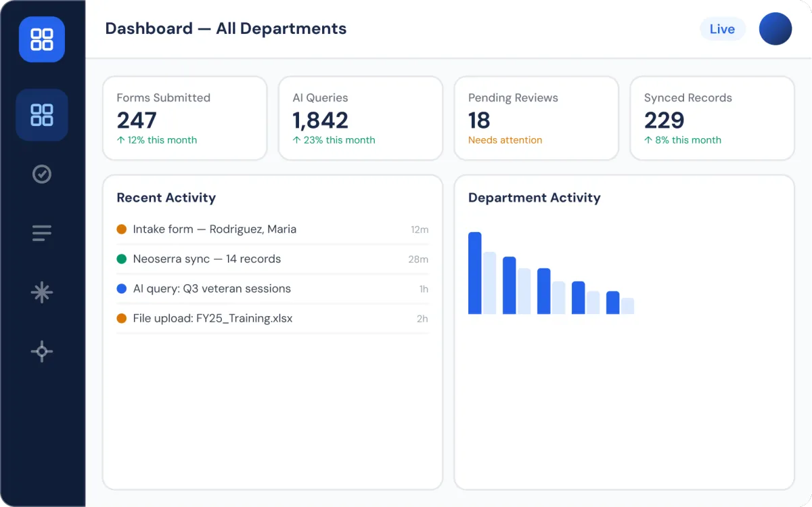Open the checkmark circle sidebar icon
The height and width of the screenshot is (507, 812).
42,174
